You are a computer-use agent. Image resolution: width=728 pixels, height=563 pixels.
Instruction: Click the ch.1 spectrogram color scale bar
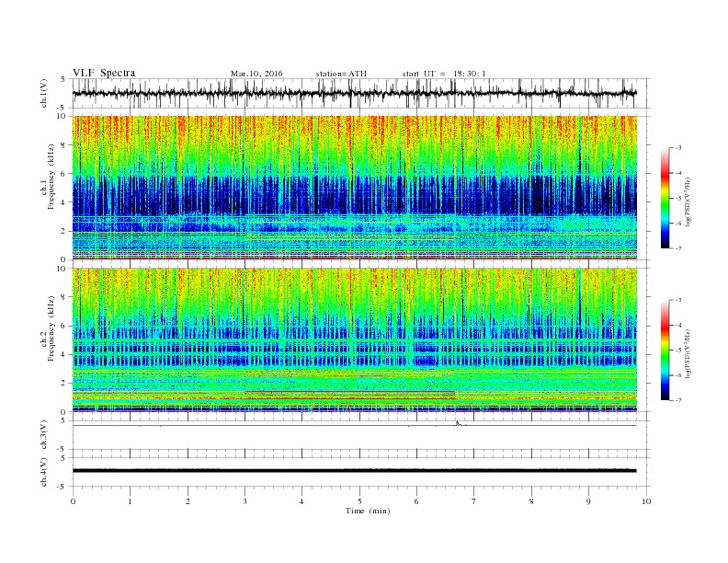click(665, 198)
